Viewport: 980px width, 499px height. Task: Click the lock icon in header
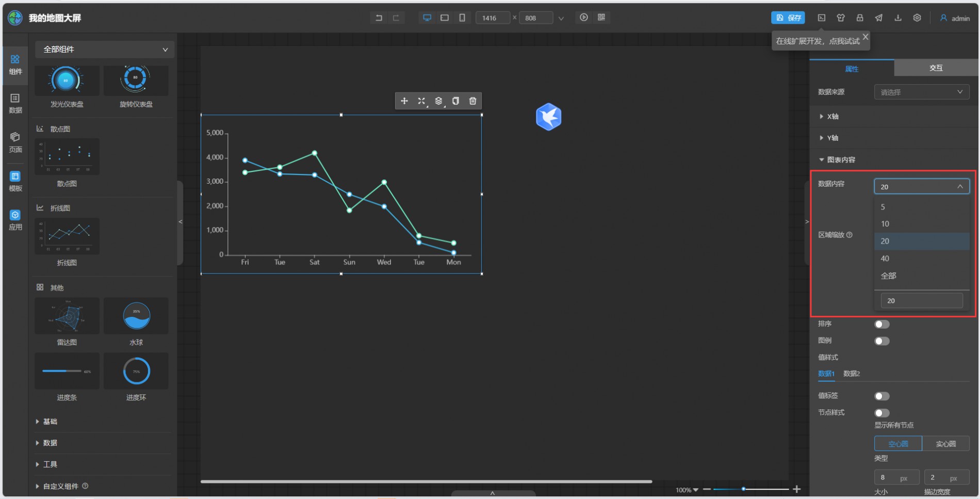pyautogui.click(x=859, y=18)
